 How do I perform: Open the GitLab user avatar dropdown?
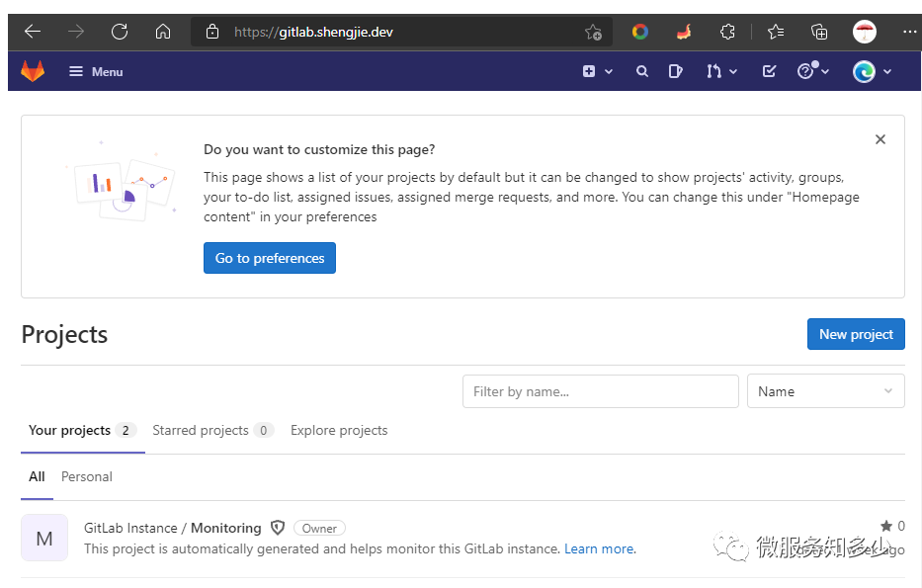[873, 72]
